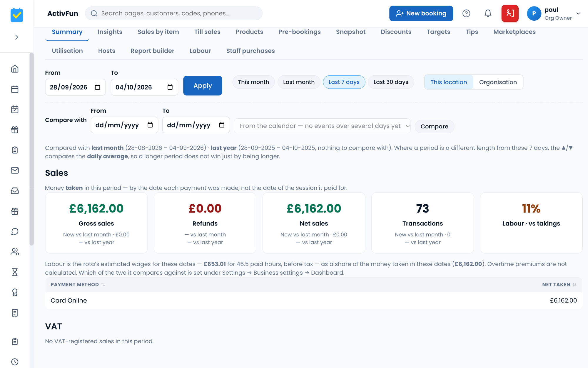The image size is (588, 368).
Task: Open the From the calendar events dropdown
Action: (322, 126)
